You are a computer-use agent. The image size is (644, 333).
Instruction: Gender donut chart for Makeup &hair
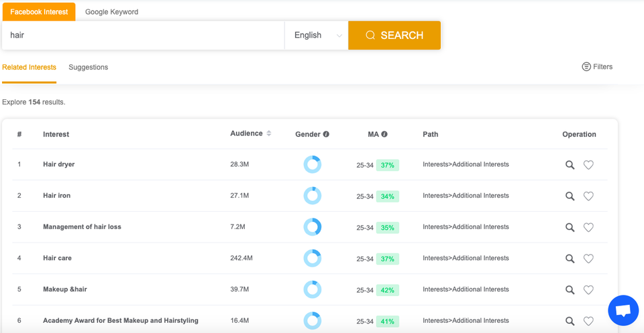pos(312,289)
